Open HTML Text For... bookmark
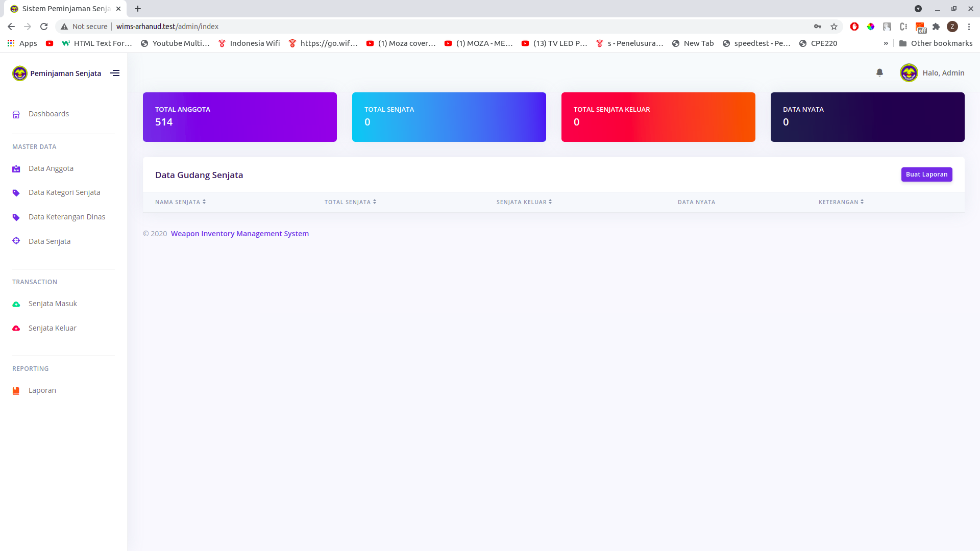 [x=97, y=43]
